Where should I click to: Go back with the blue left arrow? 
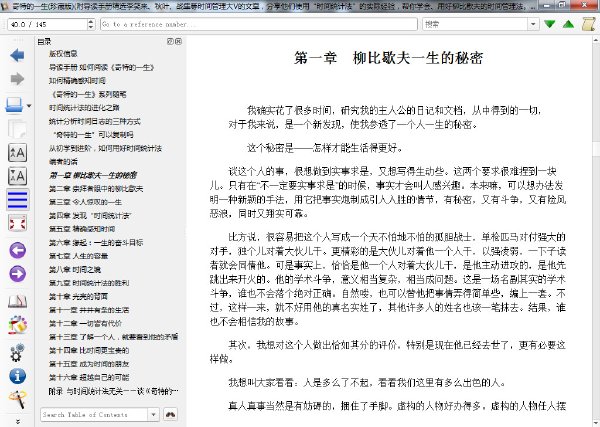pos(17,55)
